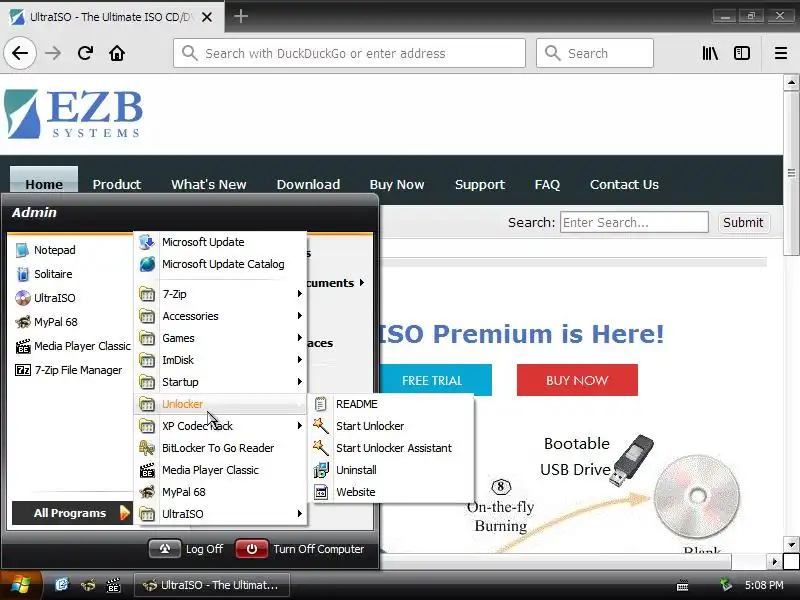The width and height of the screenshot is (800, 600).
Task: Click the Admin user name header
Action: (x=34, y=212)
